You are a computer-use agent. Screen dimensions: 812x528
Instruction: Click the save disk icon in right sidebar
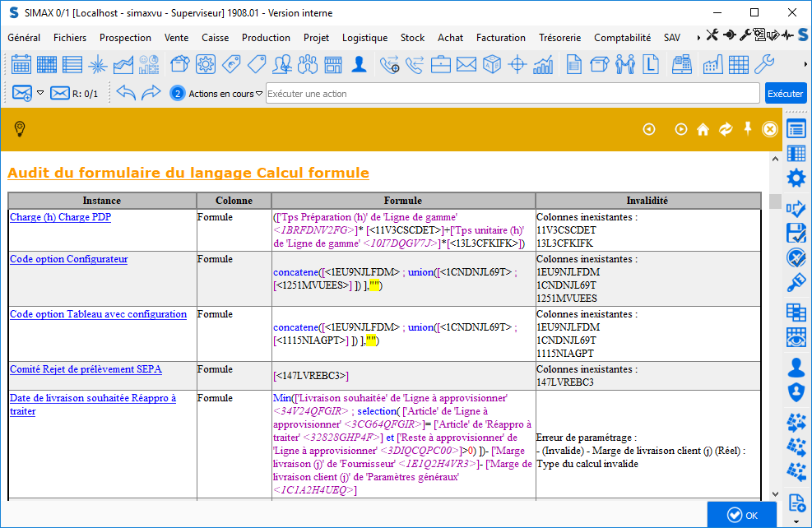(x=796, y=232)
